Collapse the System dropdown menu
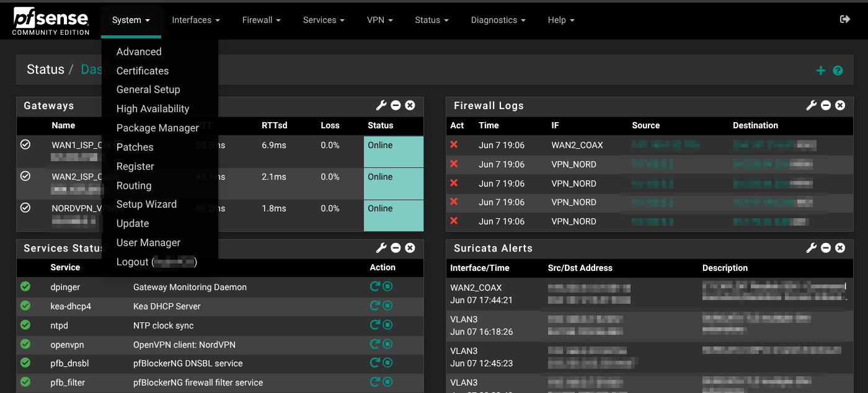This screenshot has height=393, width=868. [x=131, y=20]
